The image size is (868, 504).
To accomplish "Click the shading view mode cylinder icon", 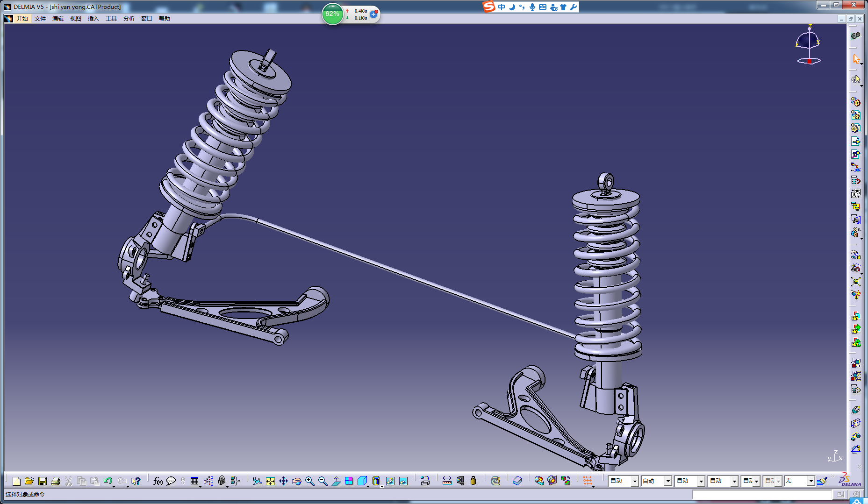I will click(x=376, y=481).
